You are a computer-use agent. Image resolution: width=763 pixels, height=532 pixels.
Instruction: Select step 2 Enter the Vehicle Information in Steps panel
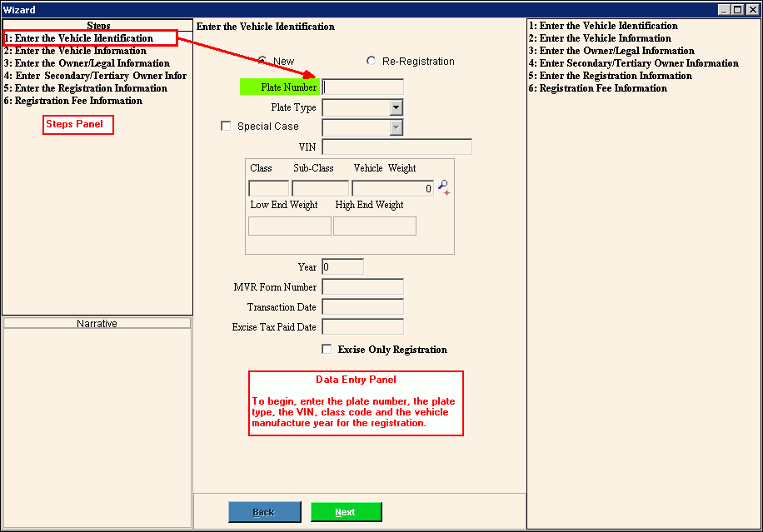[76, 51]
